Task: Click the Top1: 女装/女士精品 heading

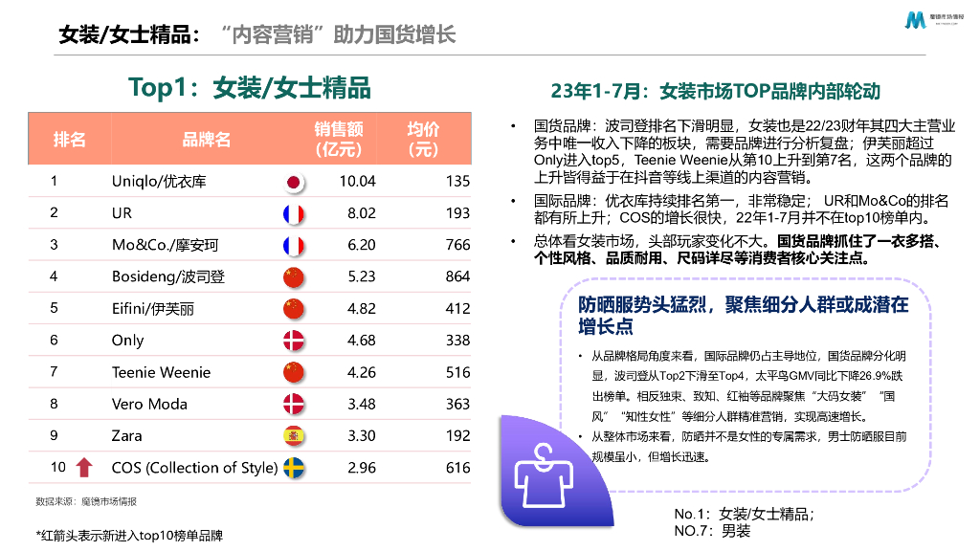Action: pyautogui.click(x=250, y=87)
